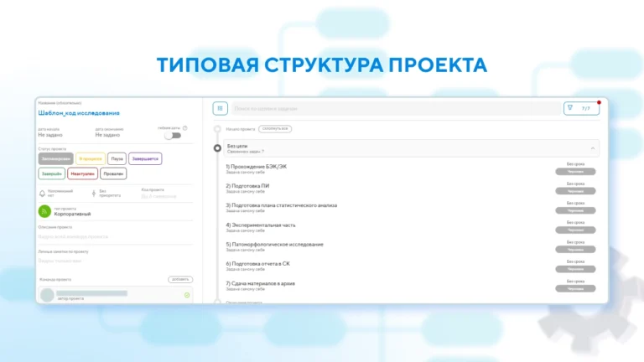Select the Без цели goal timeline node
644x362 pixels.
(x=217, y=148)
